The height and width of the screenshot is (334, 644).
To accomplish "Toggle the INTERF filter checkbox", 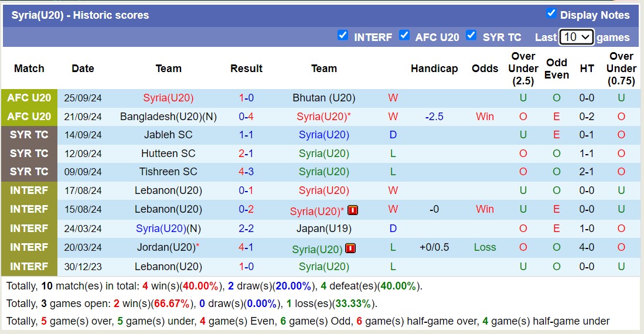I will tap(343, 36).
